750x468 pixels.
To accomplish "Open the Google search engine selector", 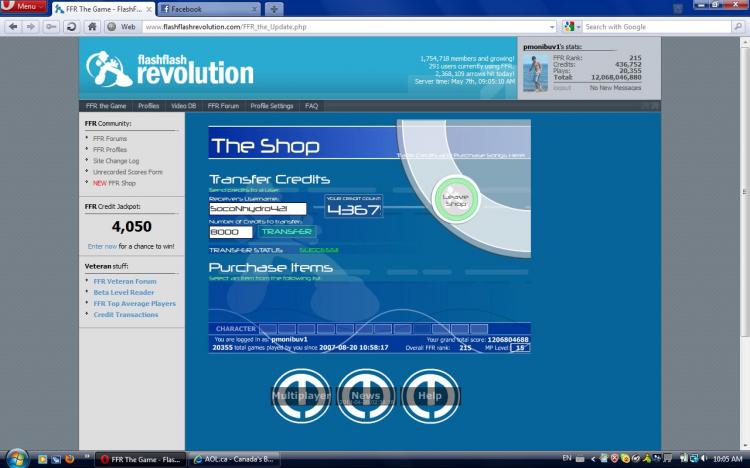I will (x=572, y=27).
